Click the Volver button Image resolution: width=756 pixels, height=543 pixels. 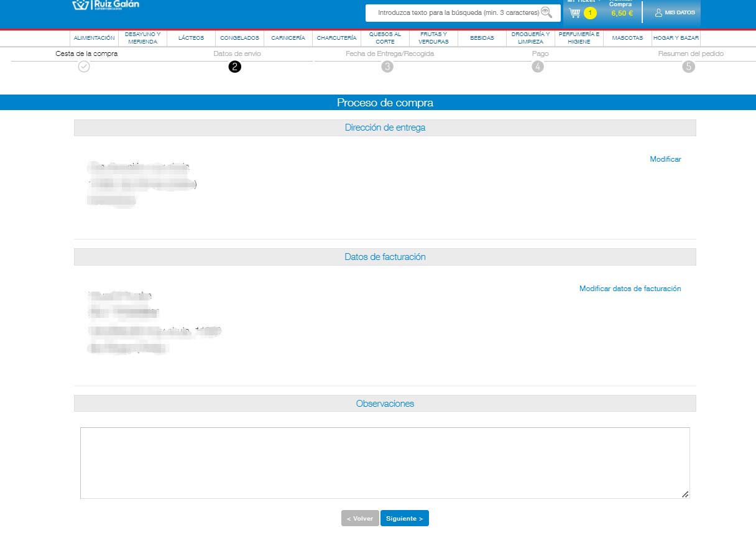point(360,518)
